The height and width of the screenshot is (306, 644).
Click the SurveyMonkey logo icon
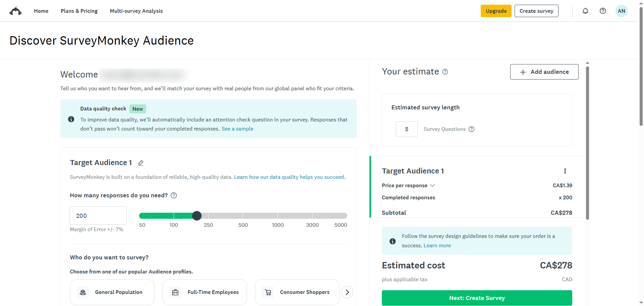click(x=15, y=11)
